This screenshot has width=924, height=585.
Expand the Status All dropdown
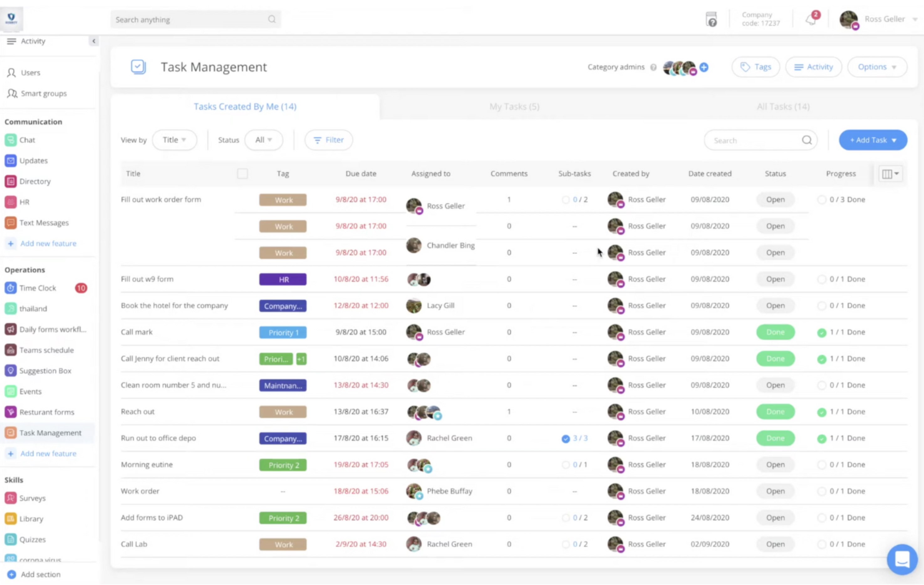pos(264,140)
